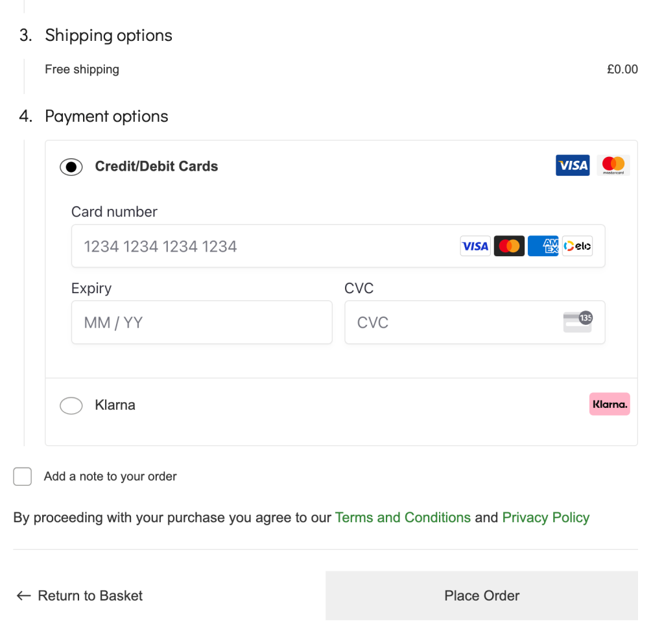Focus the Card number input field
Screen dimensions: 664x644
pyautogui.click(x=338, y=246)
